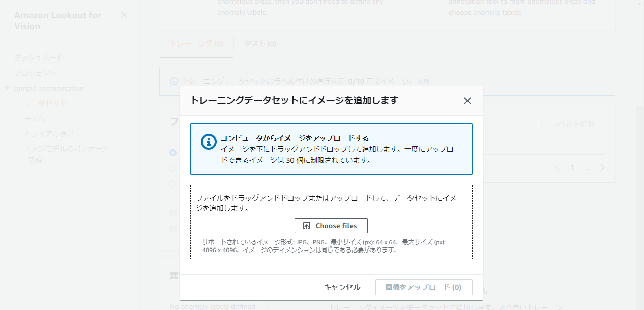Click the file drop zone area
The width and height of the screenshot is (644, 310).
coord(331,222)
